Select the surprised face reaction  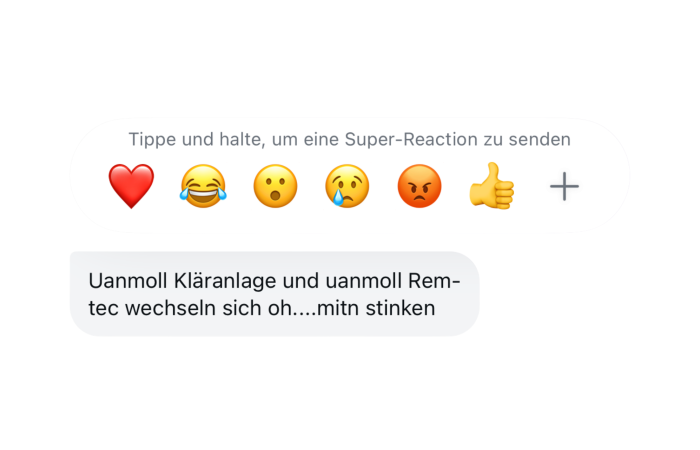click(275, 186)
